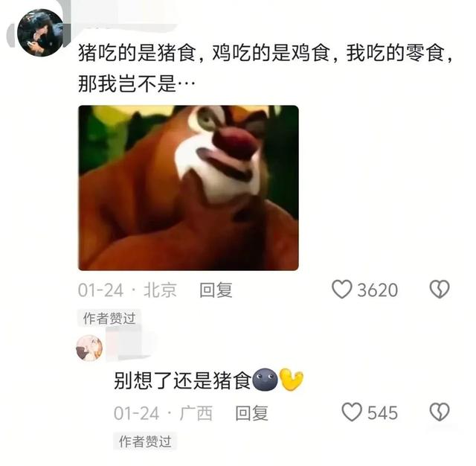This screenshot has width=476, height=466.
Task: Tap the 545 like count
Action: pyautogui.click(x=382, y=413)
